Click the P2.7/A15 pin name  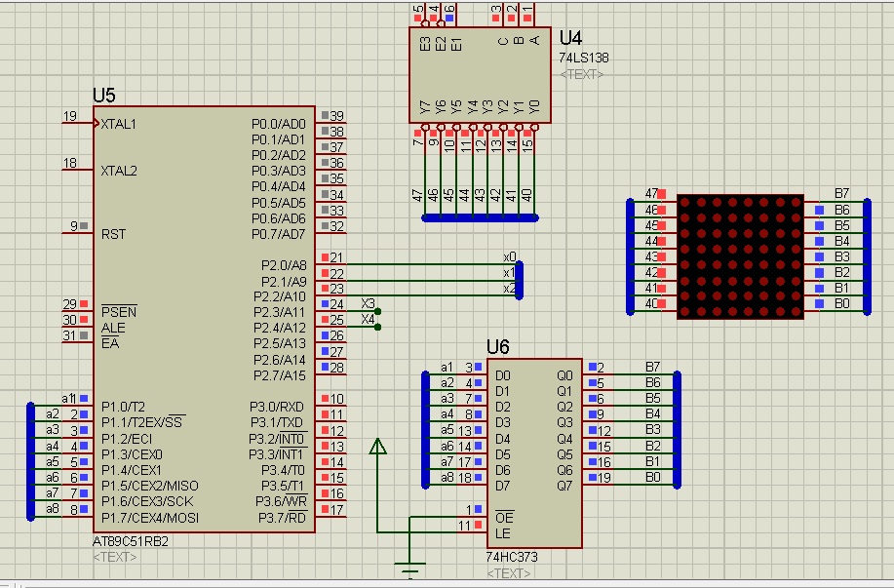point(280,375)
